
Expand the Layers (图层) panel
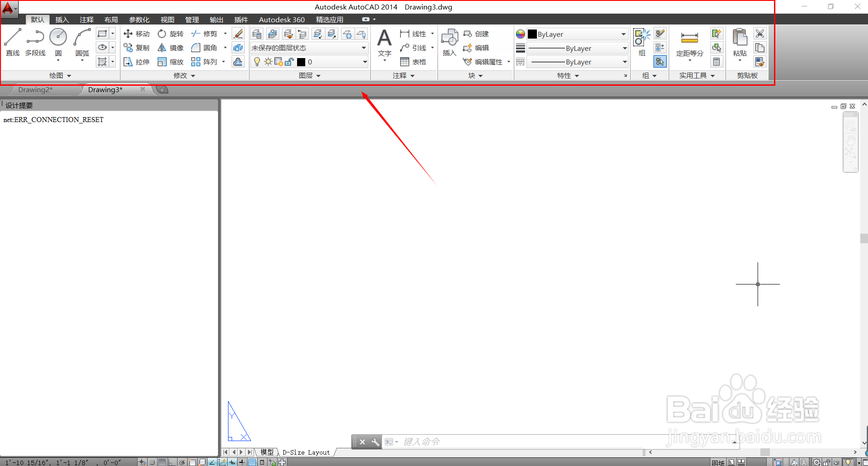pos(309,76)
